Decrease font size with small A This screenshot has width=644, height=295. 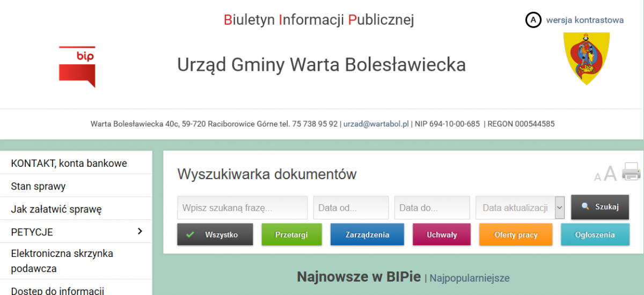pyautogui.click(x=597, y=178)
